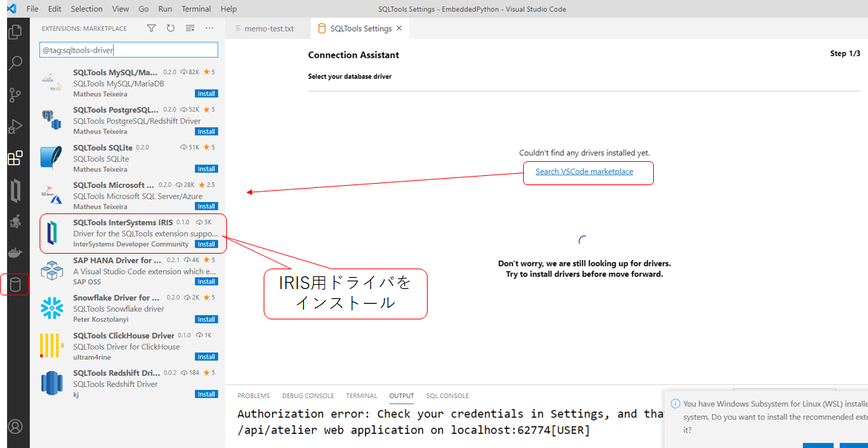
Task: Click the extensions search input field
Action: [x=129, y=50]
